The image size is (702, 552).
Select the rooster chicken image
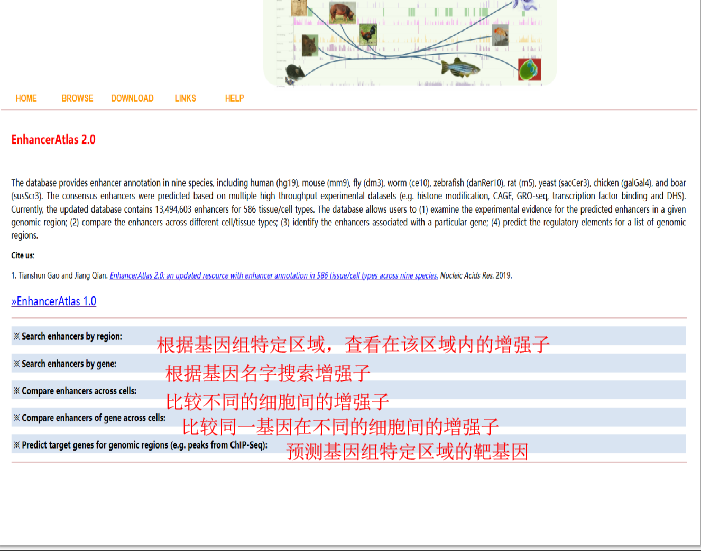(368, 34)
